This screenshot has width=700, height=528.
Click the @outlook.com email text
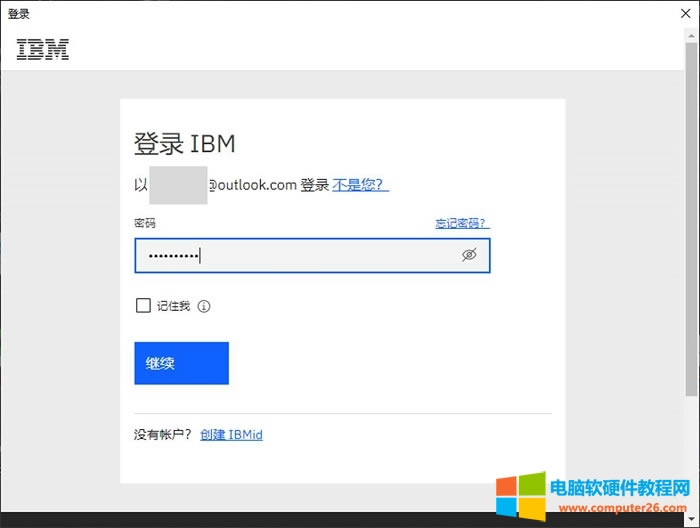252,185
